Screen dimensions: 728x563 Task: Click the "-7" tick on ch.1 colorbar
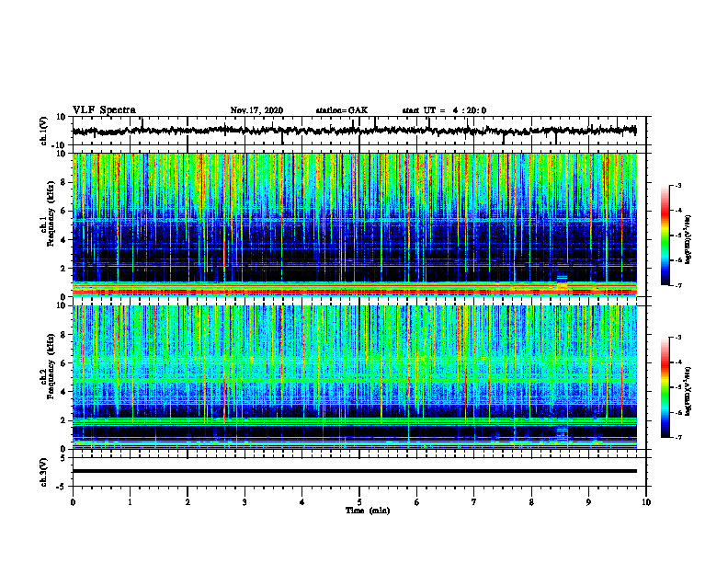[x=677, y=285]
